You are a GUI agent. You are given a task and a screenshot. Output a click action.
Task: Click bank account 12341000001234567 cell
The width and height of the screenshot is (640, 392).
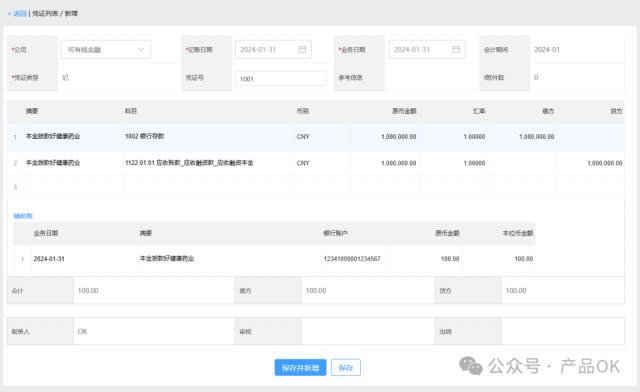tap(352, 258)
